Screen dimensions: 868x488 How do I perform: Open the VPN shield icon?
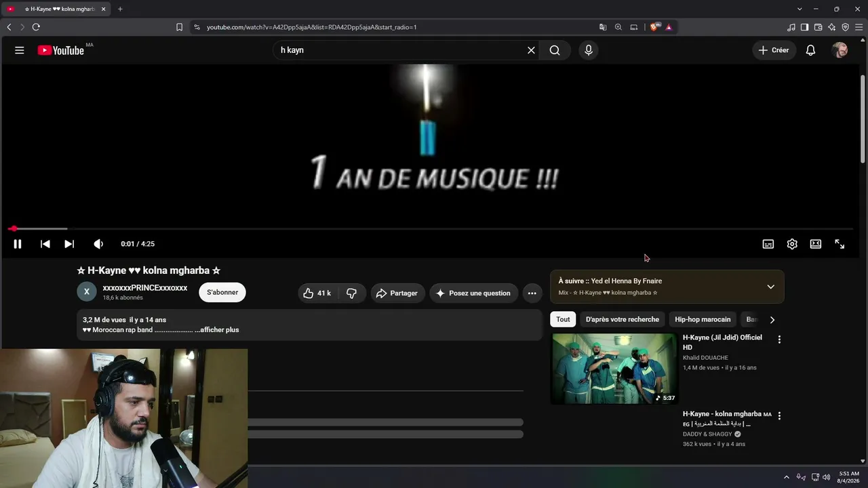tap(846, 27)
